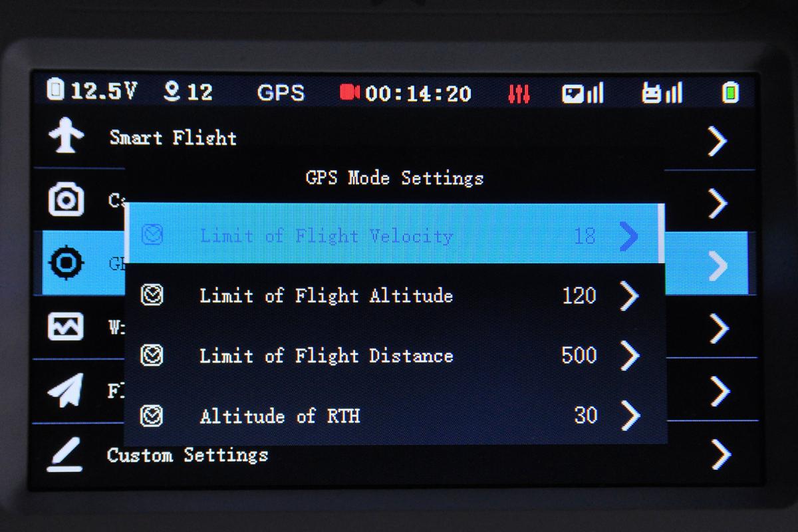The width and height of the screenshot is (798, 532).
Task: Tap the satellite count icon
Action: coord(172,92)
